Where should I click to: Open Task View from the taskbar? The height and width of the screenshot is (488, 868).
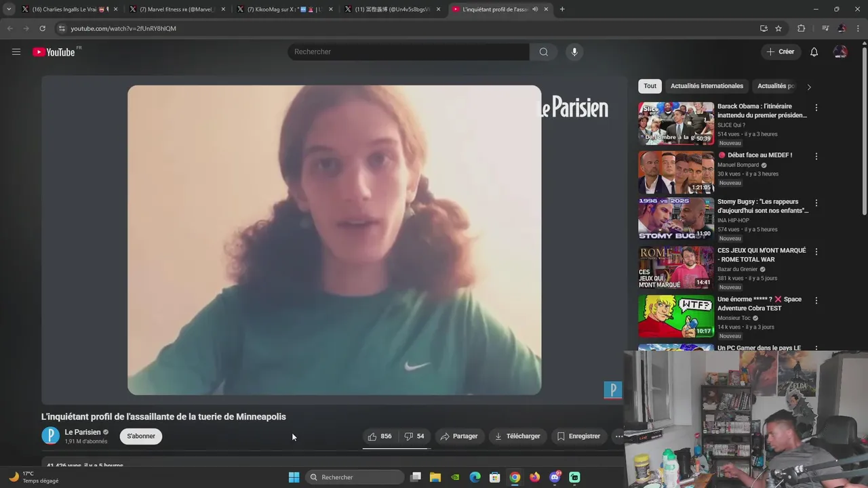click(416, 477)
